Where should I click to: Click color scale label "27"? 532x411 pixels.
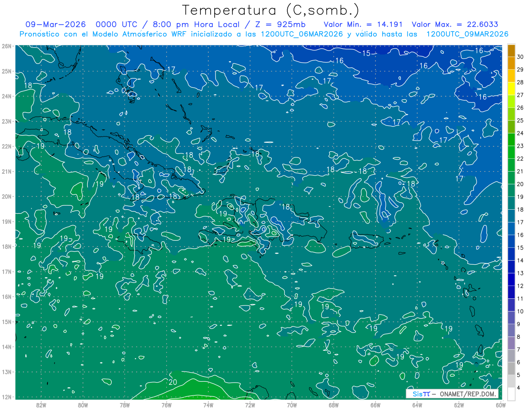click(520, 95)
